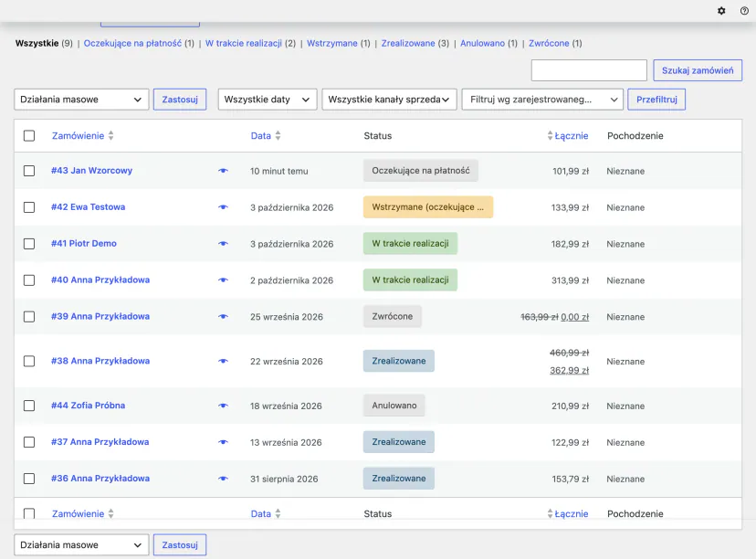756x559 pixels.
Task: Open the help question mark icon
Action: (x=744, y=11)
